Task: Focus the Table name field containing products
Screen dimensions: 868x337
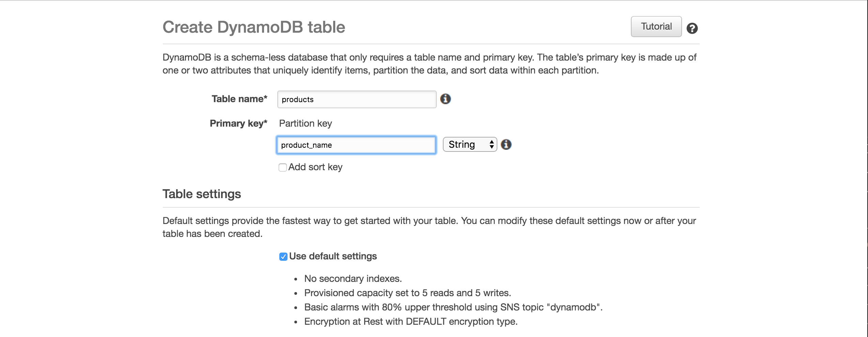Action: point(357,99)
